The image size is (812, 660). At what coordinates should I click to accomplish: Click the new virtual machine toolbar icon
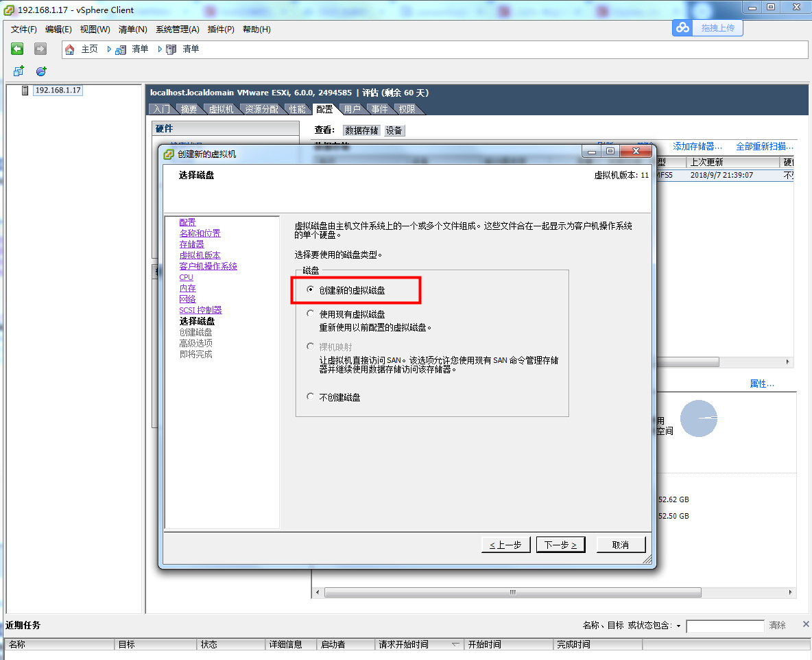[19, 71]
